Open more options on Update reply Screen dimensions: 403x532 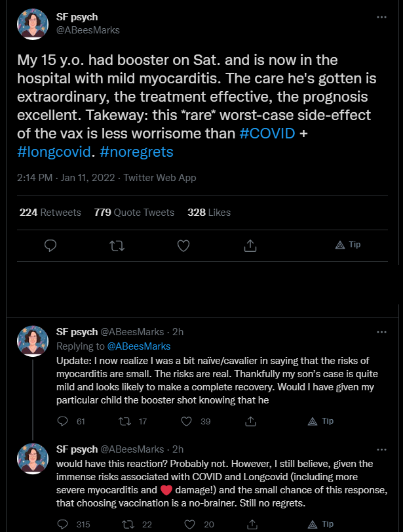click(381, 332)
